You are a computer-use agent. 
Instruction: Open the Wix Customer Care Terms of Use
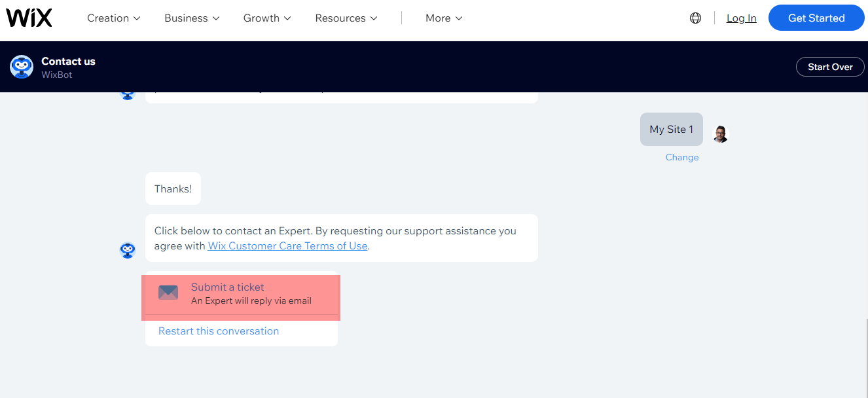click(287, 245)
